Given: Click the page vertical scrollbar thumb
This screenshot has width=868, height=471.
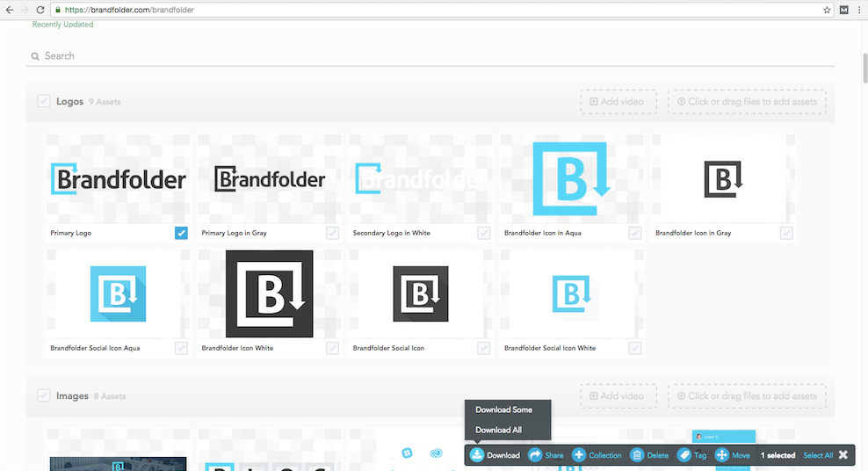Looking at the screenshot, I should (x=864, y=69).
